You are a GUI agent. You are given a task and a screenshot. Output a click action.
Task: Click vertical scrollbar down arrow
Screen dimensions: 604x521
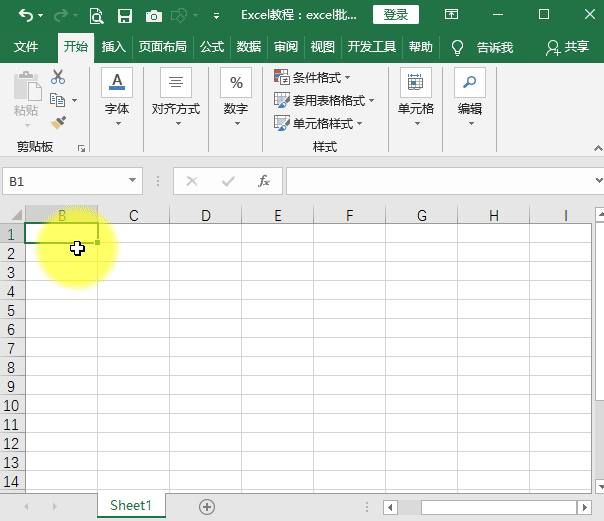600,486
